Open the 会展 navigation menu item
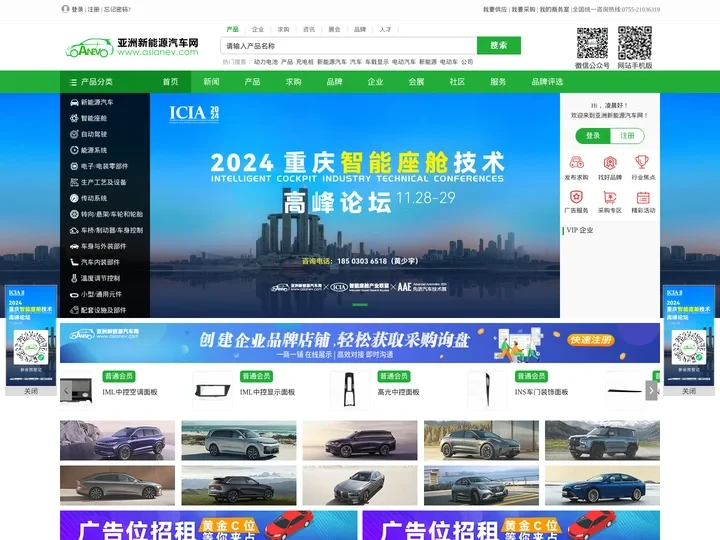 pyautogui.click(x=416, y=82)
